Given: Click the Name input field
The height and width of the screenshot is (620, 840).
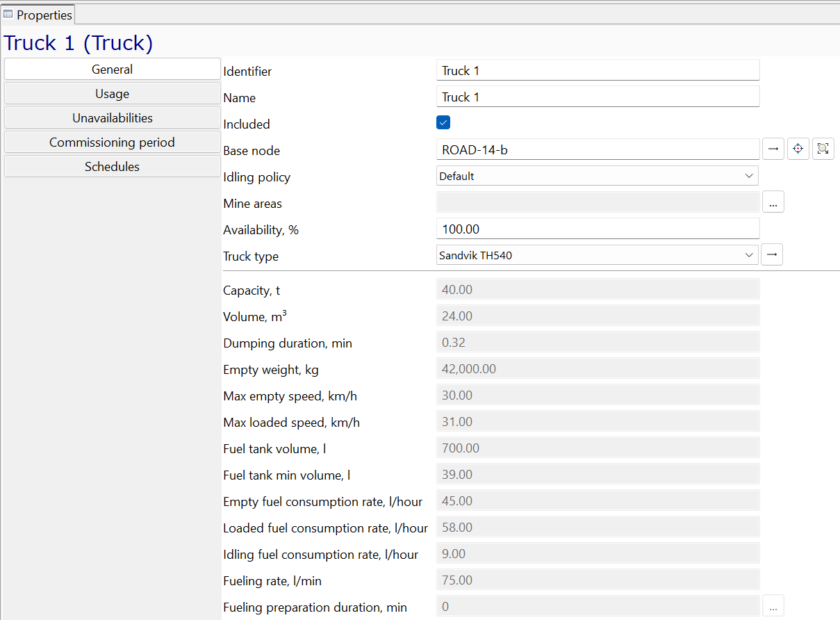Looking at the screenshot, I should [598, 97].
